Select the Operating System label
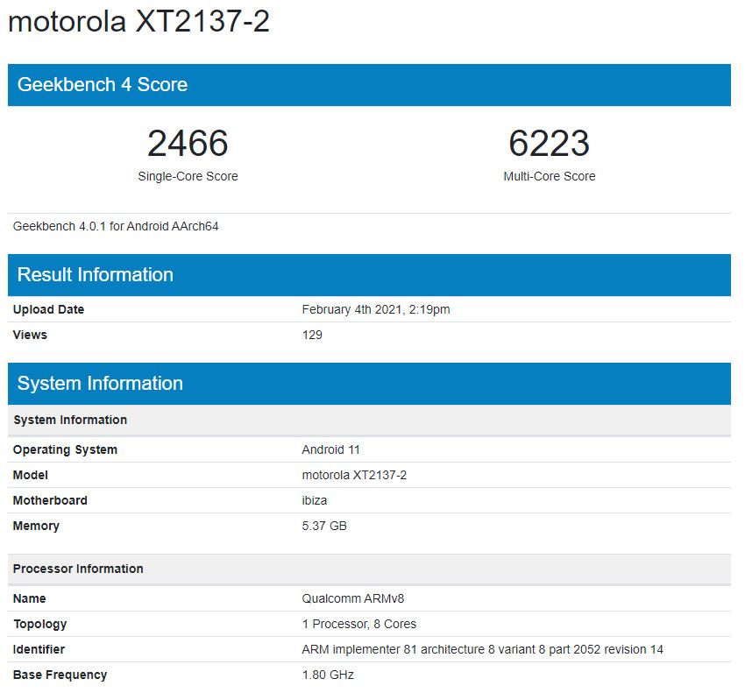Screen dimensions: 745x700 (65, 449)
